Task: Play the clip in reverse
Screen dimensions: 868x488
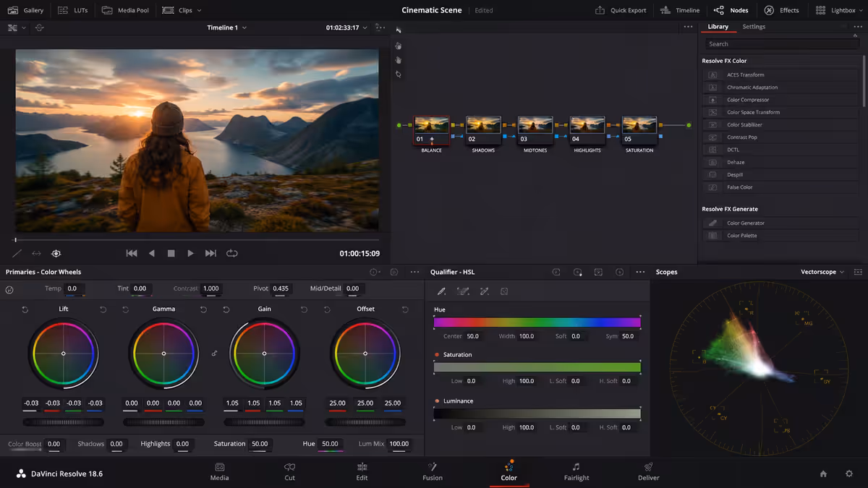Action: (152, 253)
